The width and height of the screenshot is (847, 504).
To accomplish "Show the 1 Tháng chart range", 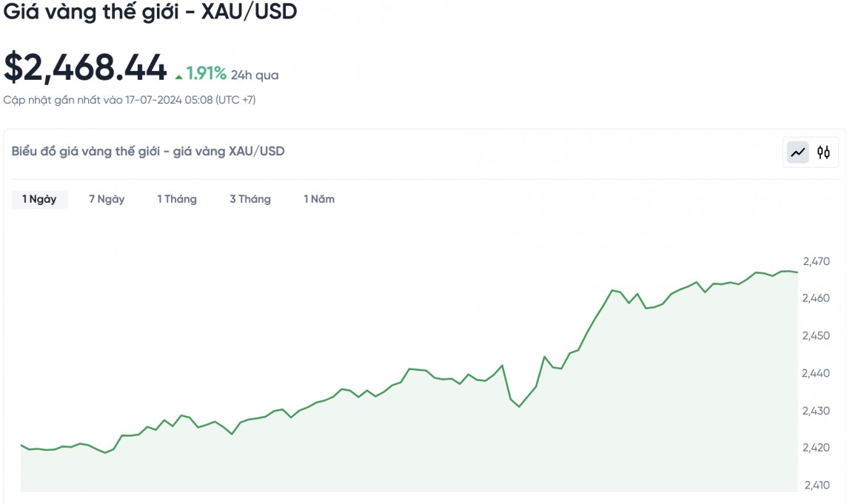I will click(177, 199).
